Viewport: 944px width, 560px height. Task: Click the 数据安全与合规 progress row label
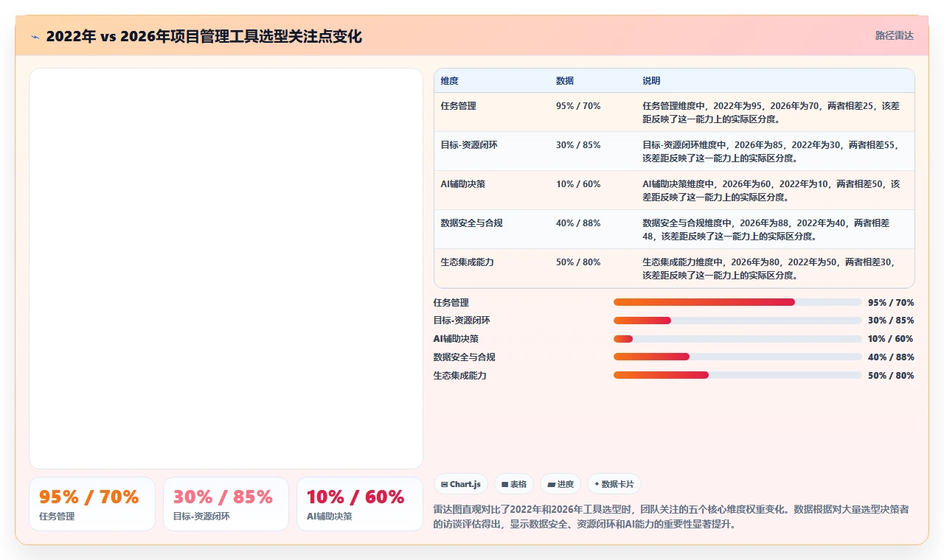465,357
